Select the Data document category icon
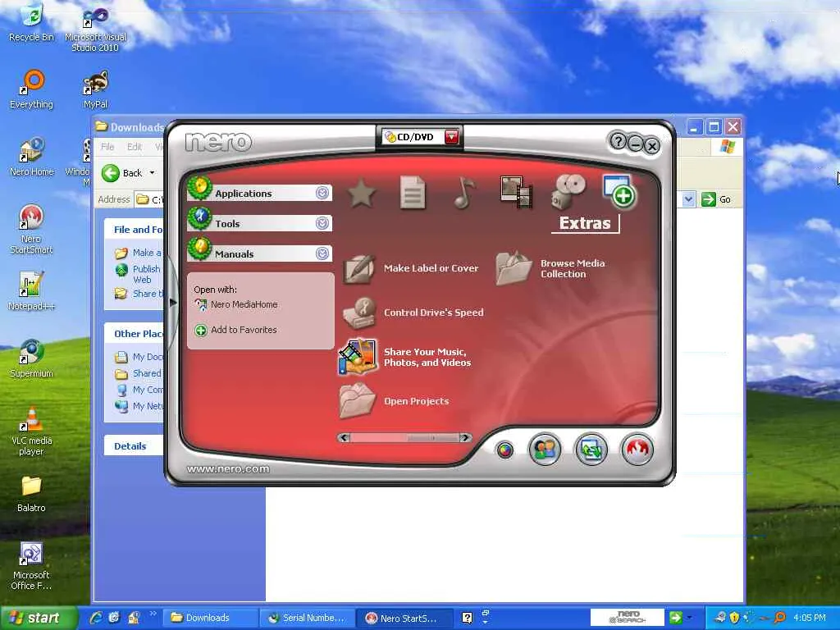 pyautogui.click(x=413, y=193)
